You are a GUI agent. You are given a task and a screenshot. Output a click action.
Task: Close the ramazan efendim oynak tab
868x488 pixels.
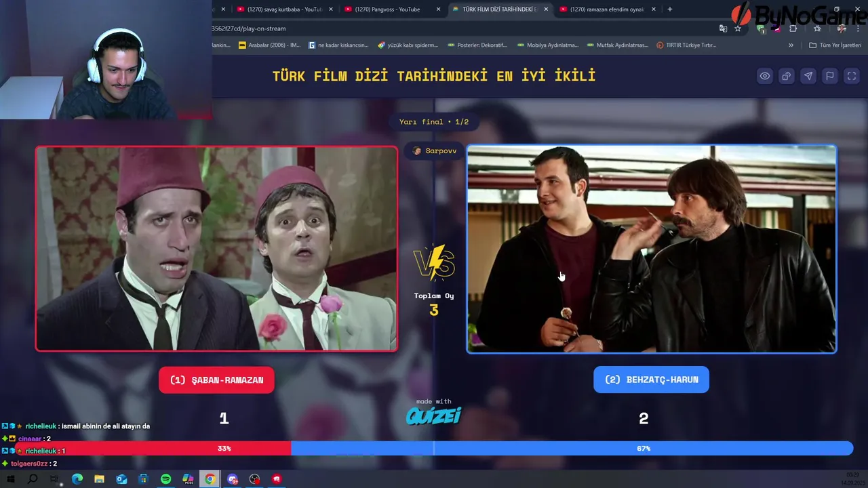pyautogui.click(x=654, y=9)
